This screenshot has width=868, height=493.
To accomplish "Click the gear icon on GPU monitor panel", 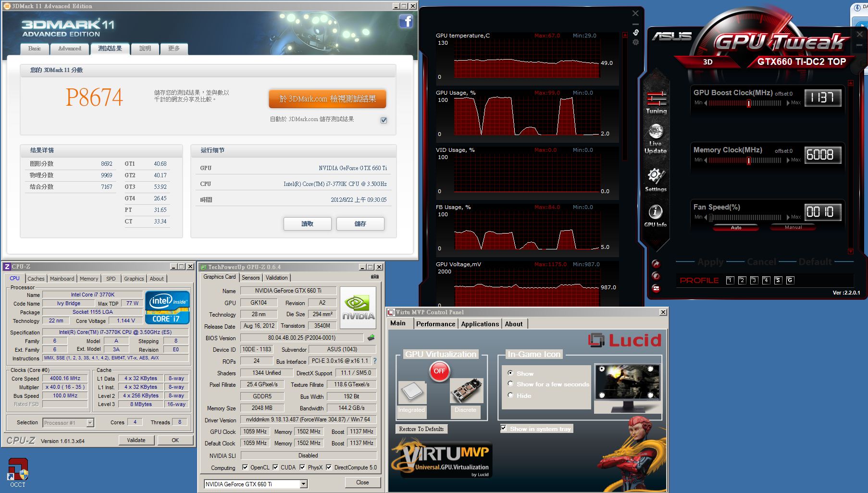I will 635,42.
